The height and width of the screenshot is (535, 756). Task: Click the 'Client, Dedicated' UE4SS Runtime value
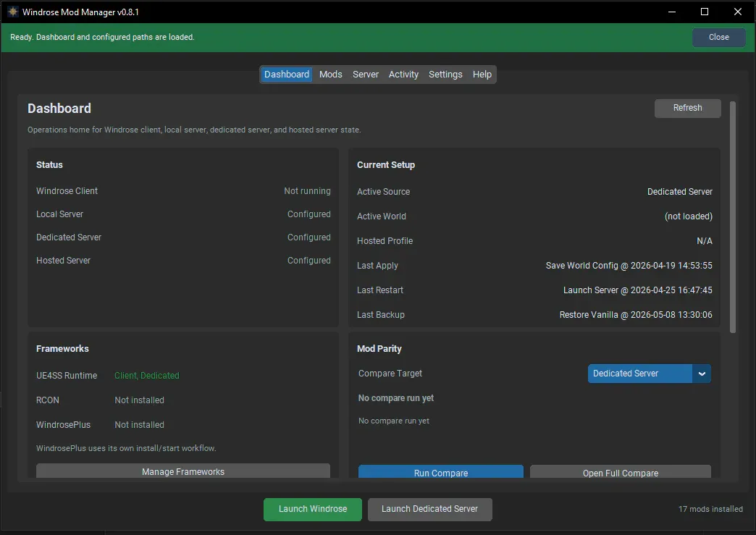(x=146, y=376)
